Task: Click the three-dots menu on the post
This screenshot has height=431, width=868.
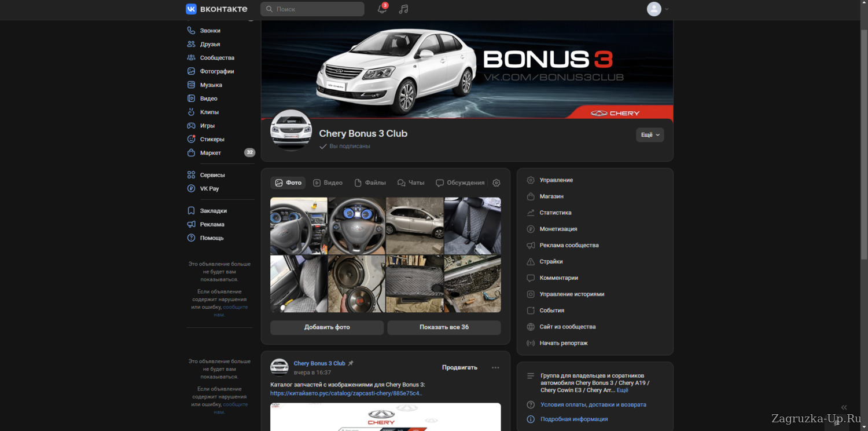Action: [495, 367]
